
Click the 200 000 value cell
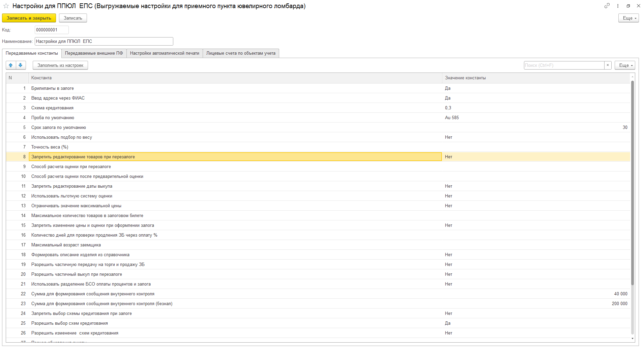click(x=536, y=303)
